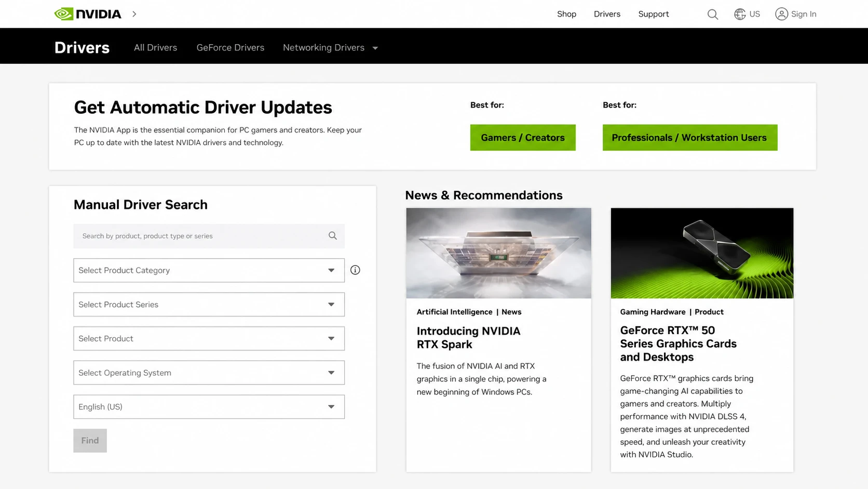
Task: Open the Select Product Category dropdown
Action: [x=209, y=270]
